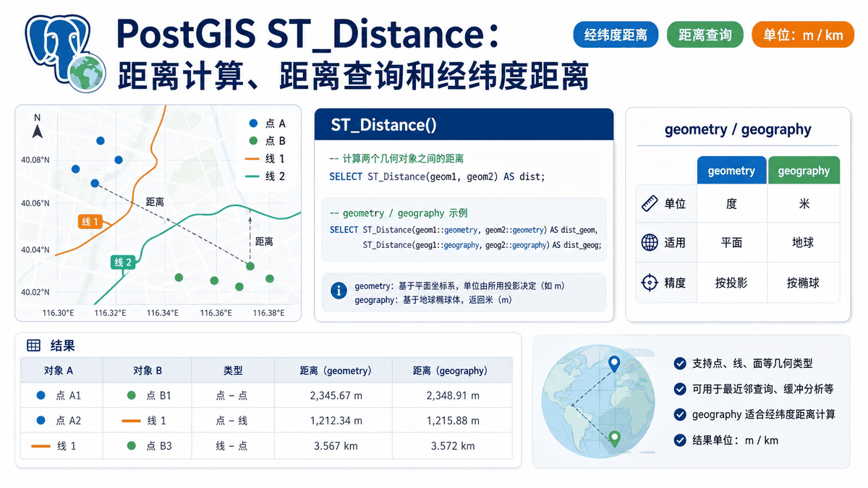868x488 pixels.
Task: Click the 1,215.88 m value
Action: coord(452,421)
